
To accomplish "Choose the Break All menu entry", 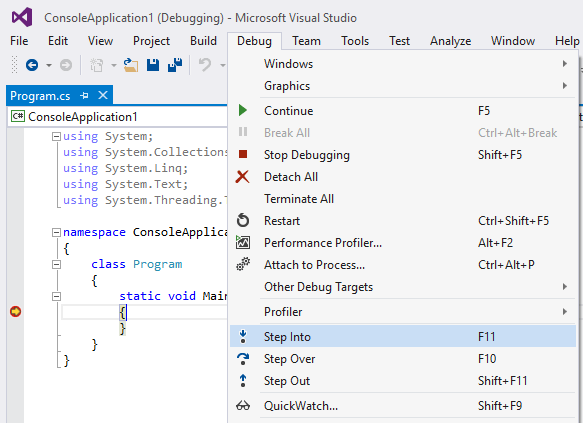I will pos(403,133).
